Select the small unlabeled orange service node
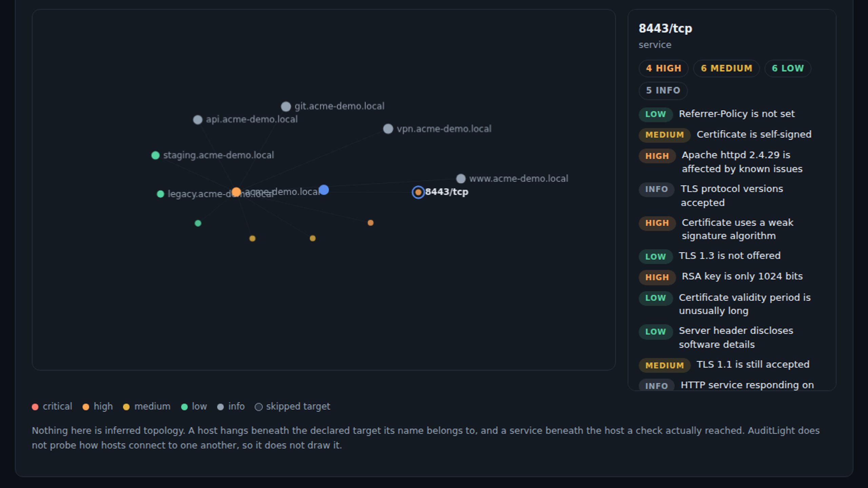The image size is (868, 488). pos(370,223)
